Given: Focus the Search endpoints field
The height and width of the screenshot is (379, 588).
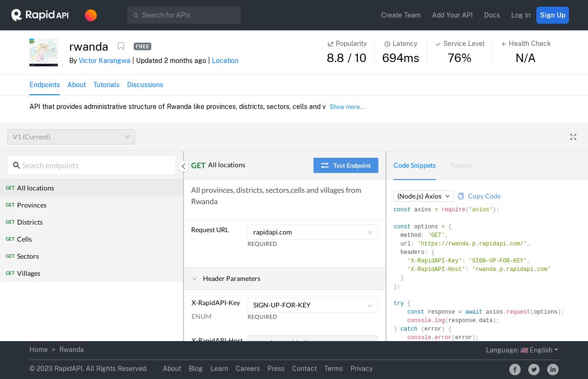Looking at the screenshot, I should 92,165.
